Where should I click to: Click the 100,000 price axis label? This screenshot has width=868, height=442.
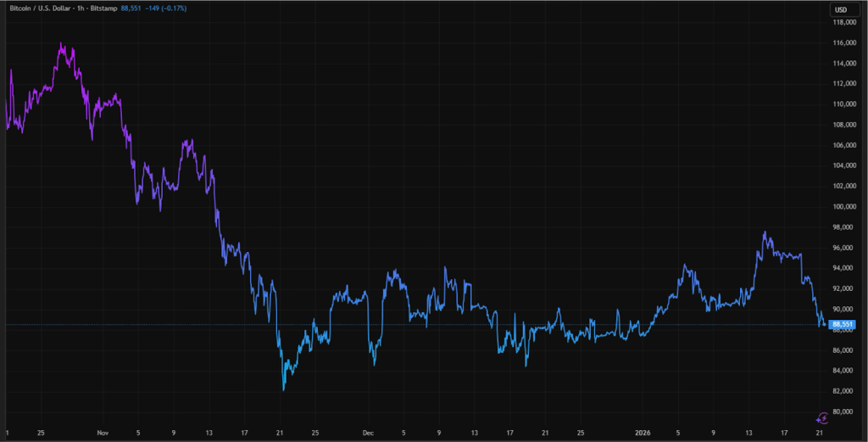point(845,207)
